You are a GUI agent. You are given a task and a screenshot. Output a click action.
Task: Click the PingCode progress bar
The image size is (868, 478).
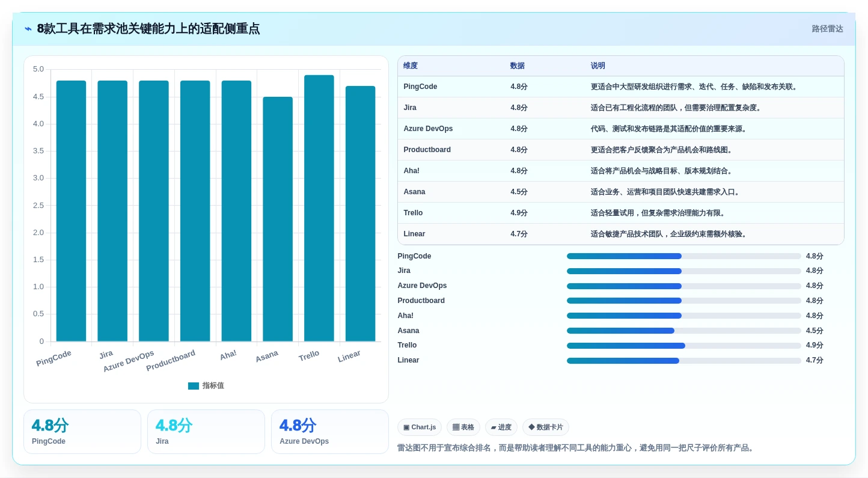coord(684,256)
